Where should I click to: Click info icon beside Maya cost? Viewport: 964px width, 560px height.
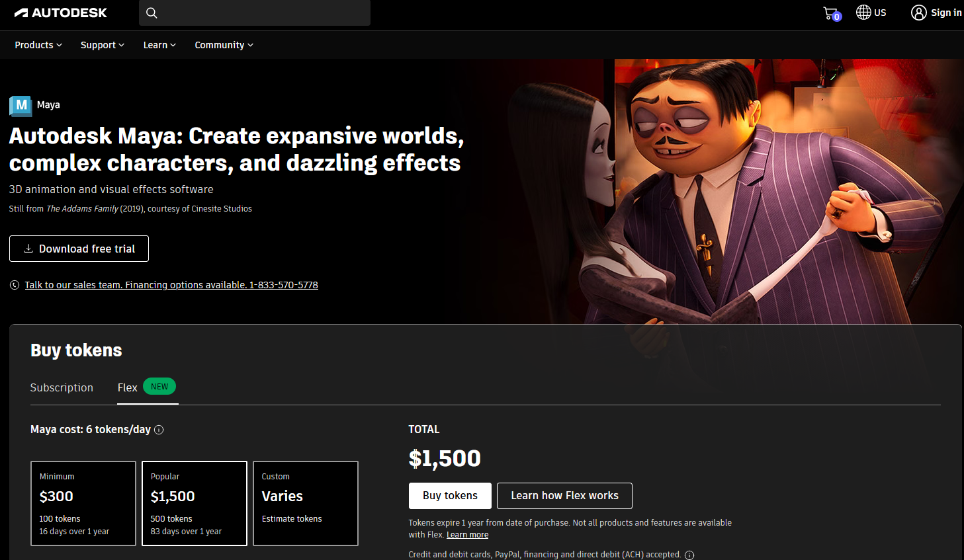159,430
